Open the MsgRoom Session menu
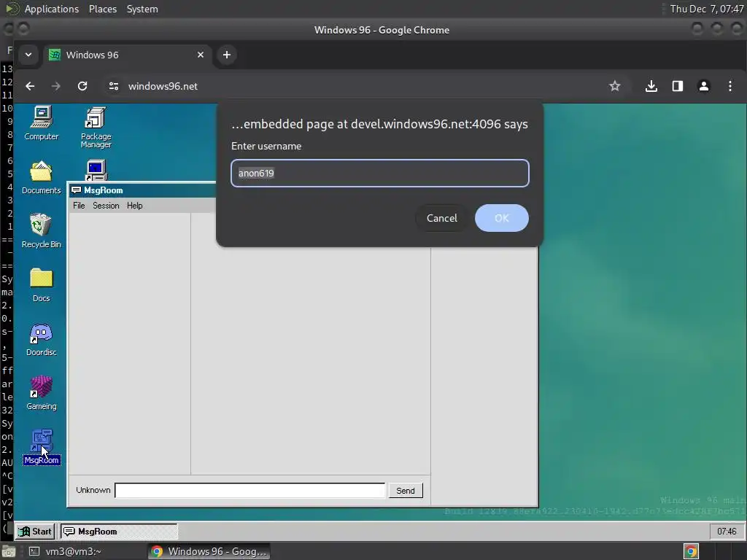 tap(106, 206)
